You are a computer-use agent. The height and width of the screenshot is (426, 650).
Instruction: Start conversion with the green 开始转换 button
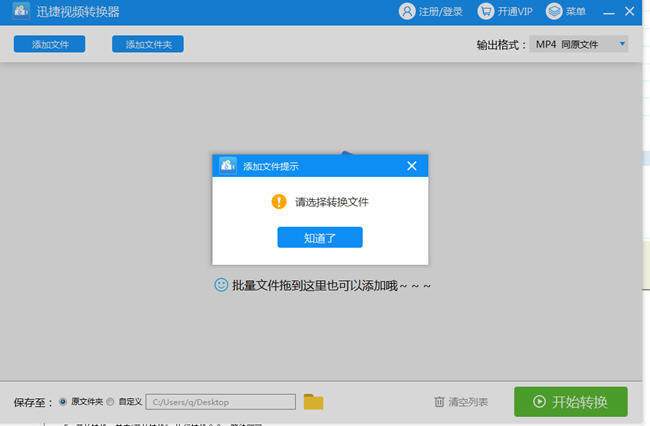click(x=571, y=402)
